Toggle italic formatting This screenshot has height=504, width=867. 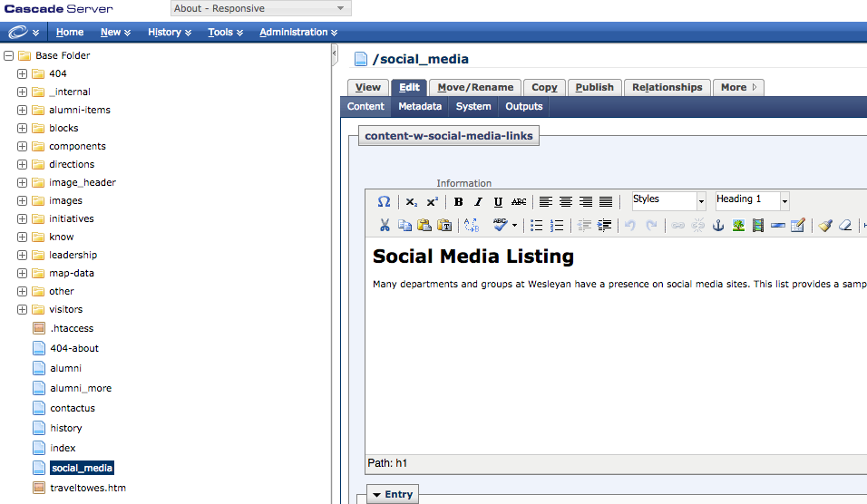[478, 202]
